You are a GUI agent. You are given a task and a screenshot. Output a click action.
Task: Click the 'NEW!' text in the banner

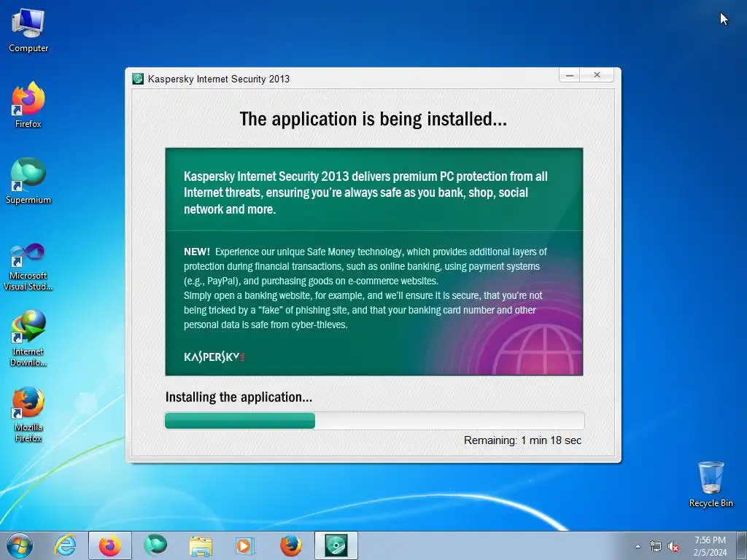pos(197,252)
